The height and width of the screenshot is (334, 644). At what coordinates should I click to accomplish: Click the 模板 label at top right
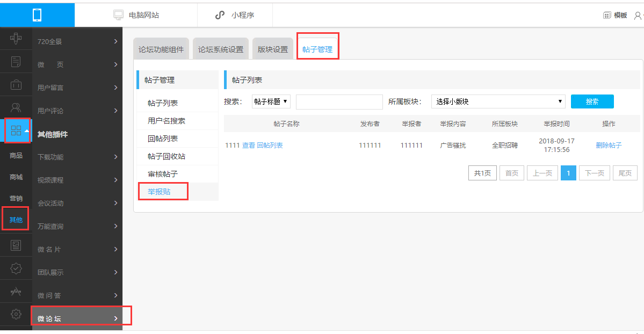[620, 15]
